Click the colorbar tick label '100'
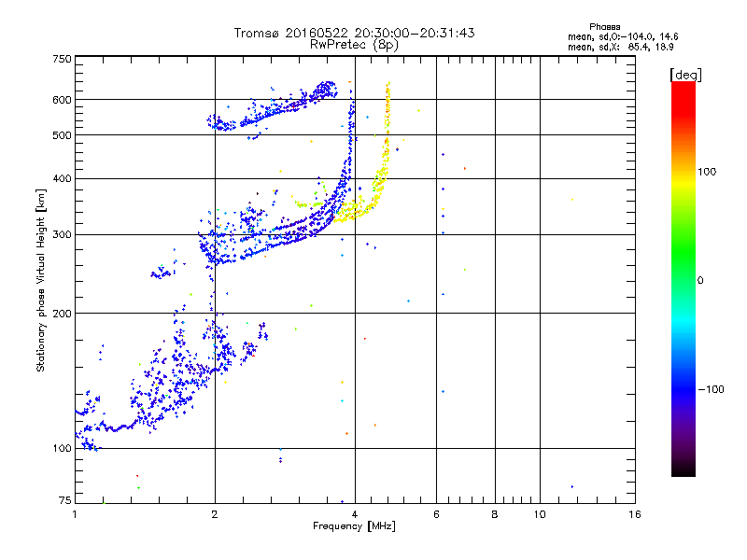The image size is (747, 560). point(707,172)
